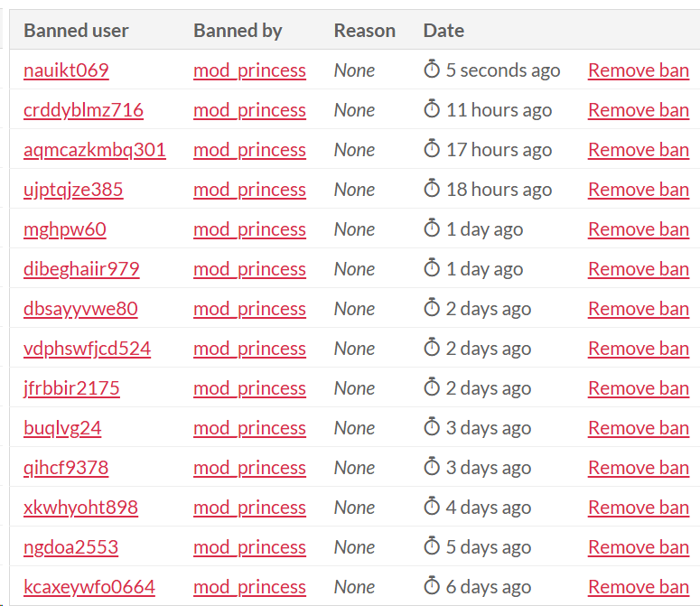This screenshot has height=606, width=700.
Task: Click clock icon beside '4 days ago'
Action: (432, 507)
